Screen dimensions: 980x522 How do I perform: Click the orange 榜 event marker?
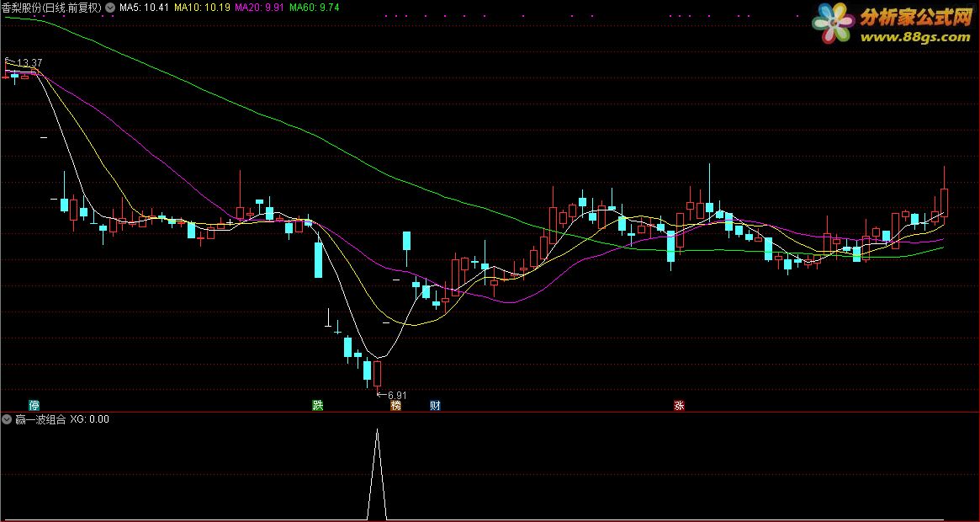pyautogui.click(x=395, y=406)
